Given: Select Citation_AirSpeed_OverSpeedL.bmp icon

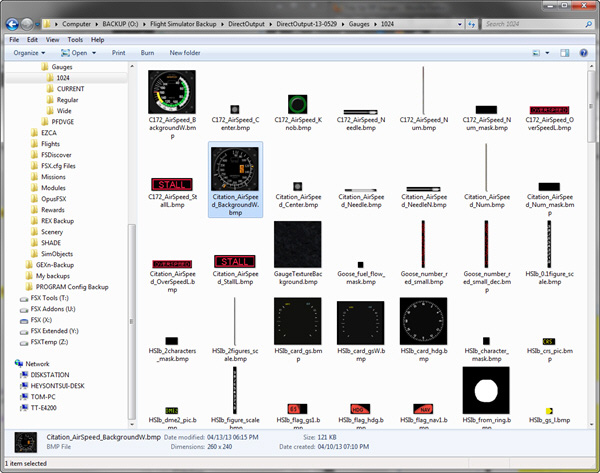Looking at the screenshot, I should click(x=172, y=264).
